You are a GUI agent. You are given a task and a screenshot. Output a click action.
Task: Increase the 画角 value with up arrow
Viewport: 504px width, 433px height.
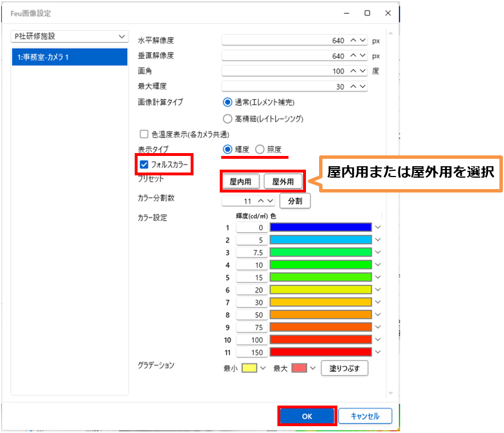pos(353,71)
